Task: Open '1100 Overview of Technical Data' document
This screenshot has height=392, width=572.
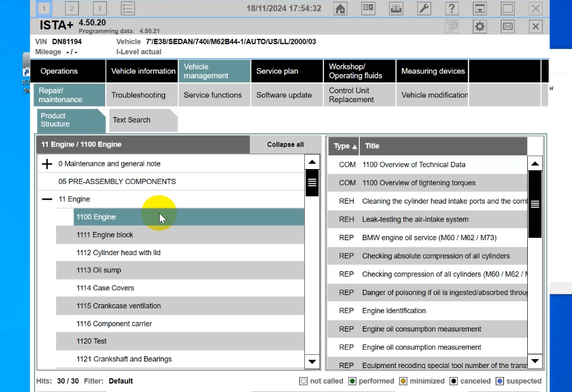Action: pos(427,165)
